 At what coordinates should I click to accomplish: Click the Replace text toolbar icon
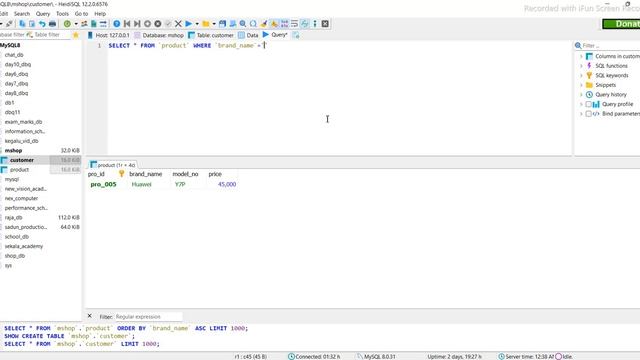253,24
